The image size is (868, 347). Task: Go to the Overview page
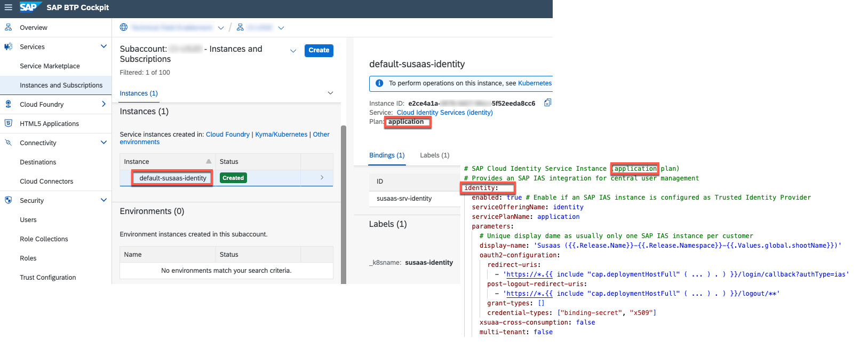[34, 28]
